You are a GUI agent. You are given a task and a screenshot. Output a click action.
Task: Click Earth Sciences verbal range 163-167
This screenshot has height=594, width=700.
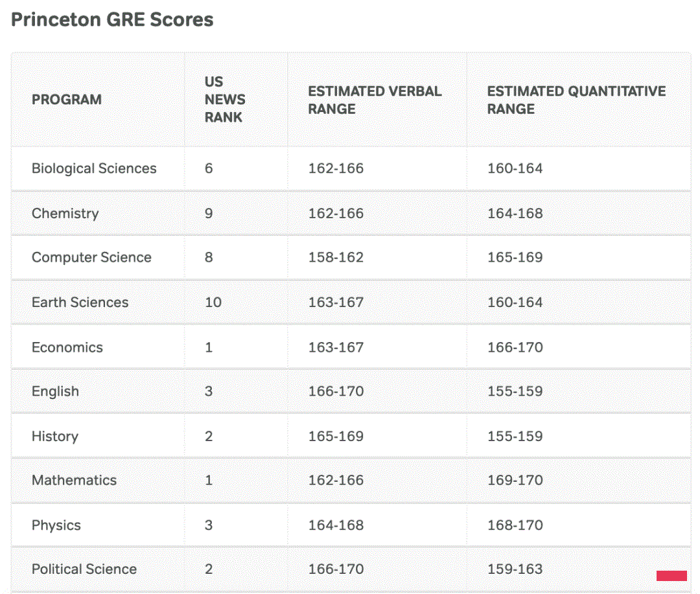tap(336, 302)
